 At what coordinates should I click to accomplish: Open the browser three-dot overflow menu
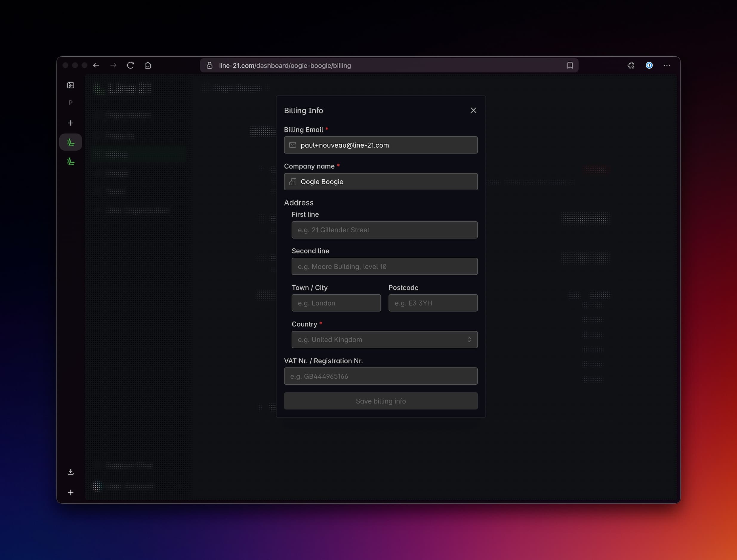click(x=666, y=65)
